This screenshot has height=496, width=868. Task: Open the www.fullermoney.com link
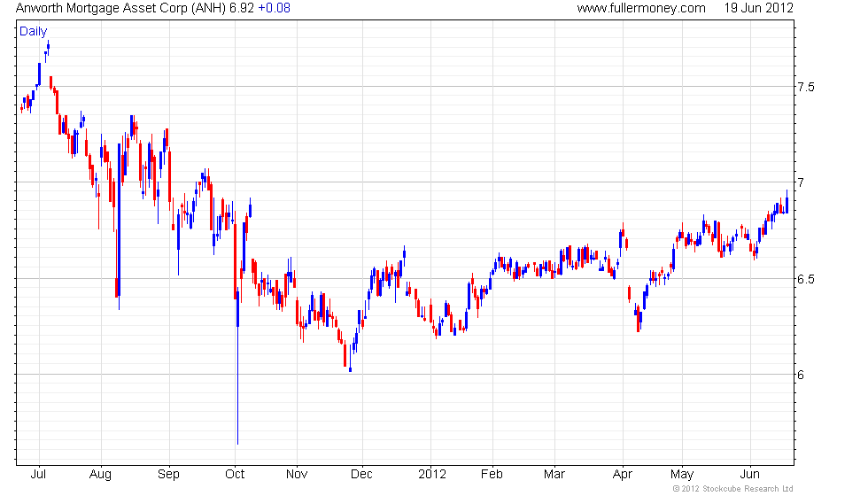point(641,8)
